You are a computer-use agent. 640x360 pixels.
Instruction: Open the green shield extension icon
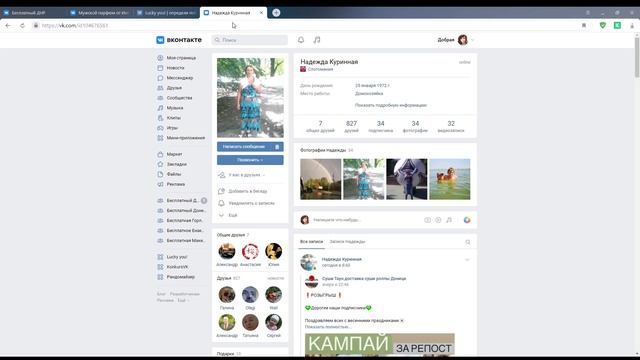point(603,25)
